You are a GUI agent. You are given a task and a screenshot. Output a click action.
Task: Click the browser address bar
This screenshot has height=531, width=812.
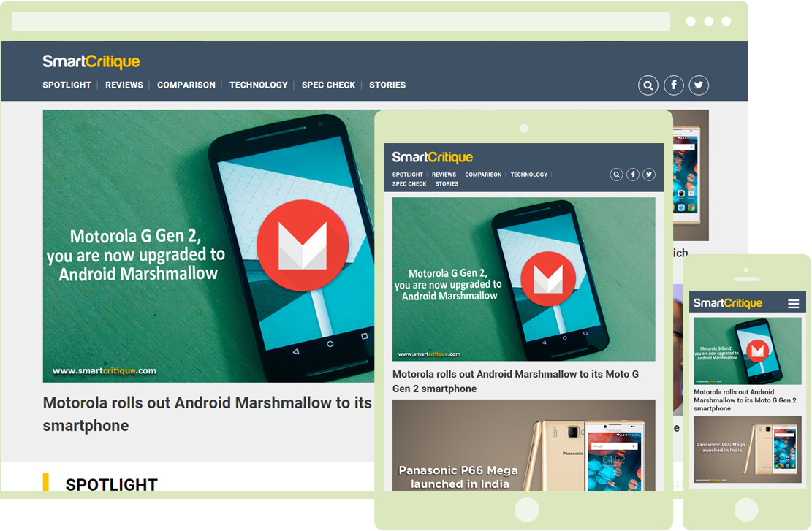pos(341,22)
